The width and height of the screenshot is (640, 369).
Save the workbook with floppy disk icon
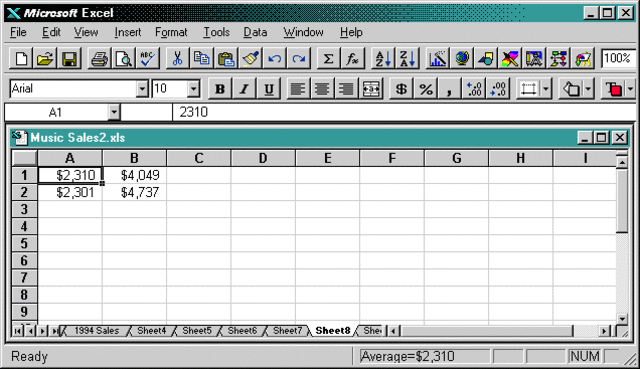pyautogui.click(x=69, y=59)
